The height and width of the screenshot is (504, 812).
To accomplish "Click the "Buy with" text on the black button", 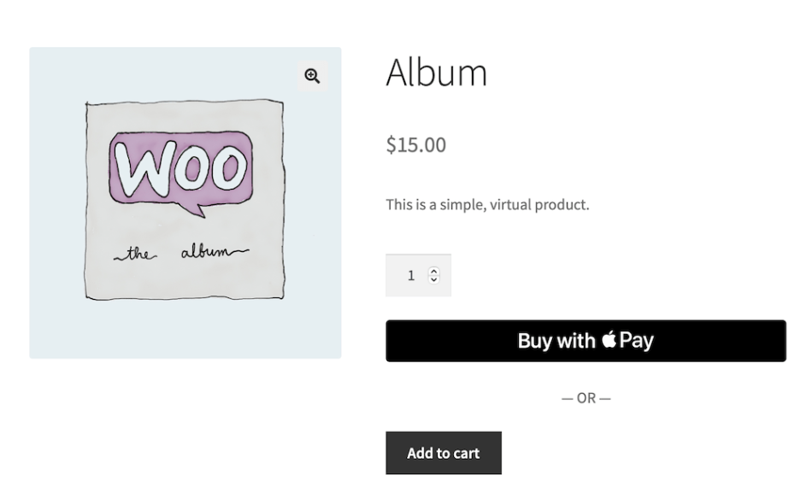I will pos(556,341).
